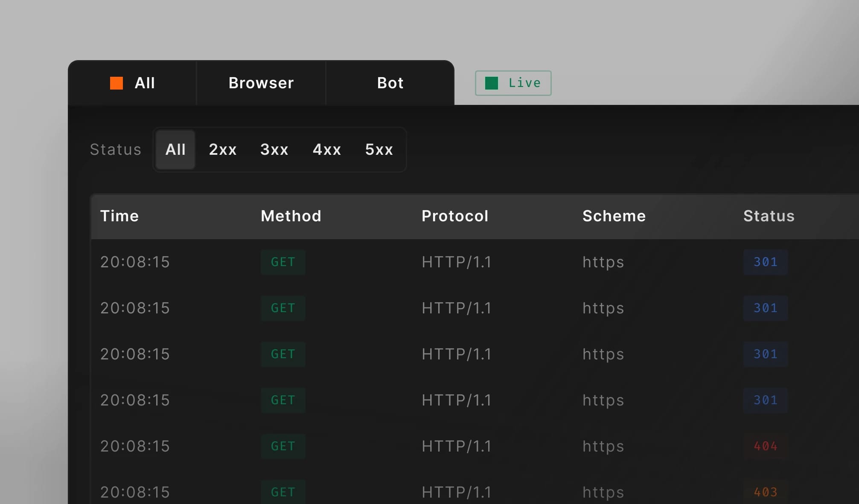Filter by 4xx status codes
The height and width of the screenshot is (504, 859).
tap(327, 150)
